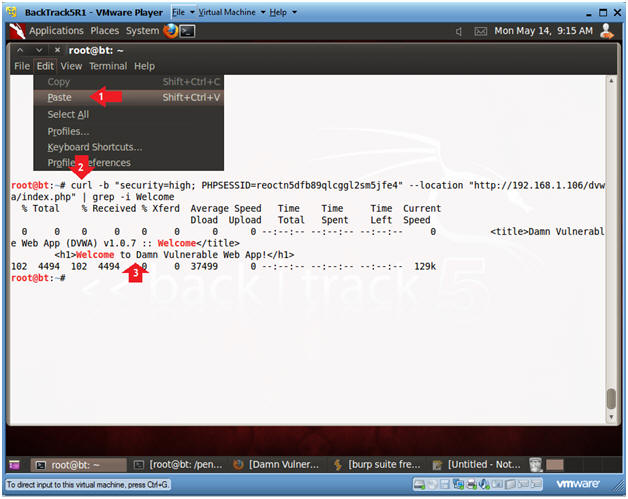Choose Paste from Edit menu

click(x=129, y=97)
